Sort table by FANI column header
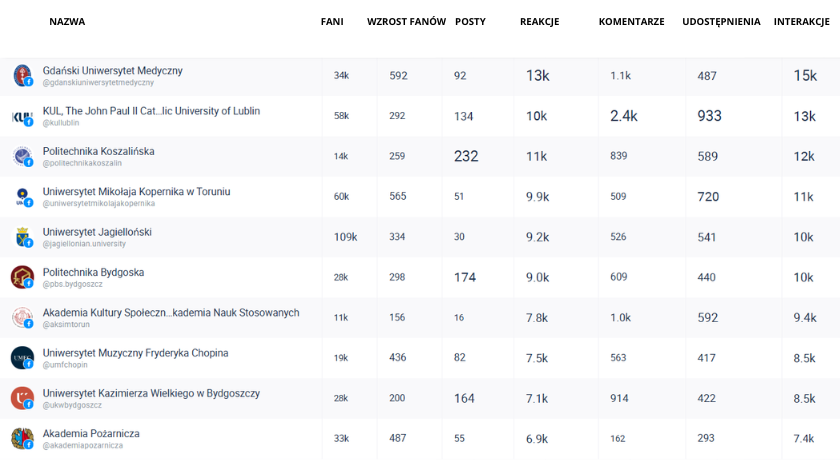The height and width of the screenshot is (472, 840). point(332,21)
